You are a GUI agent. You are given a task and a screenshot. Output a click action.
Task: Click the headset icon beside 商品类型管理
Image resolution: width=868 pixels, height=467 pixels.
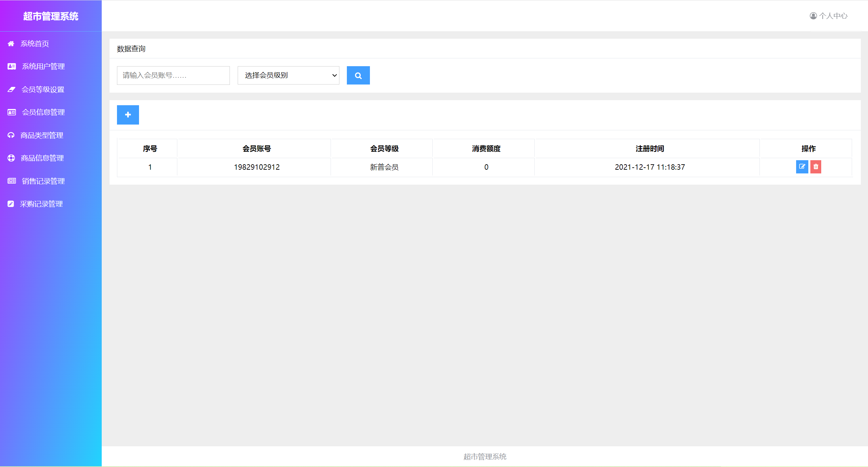point(11,135)
